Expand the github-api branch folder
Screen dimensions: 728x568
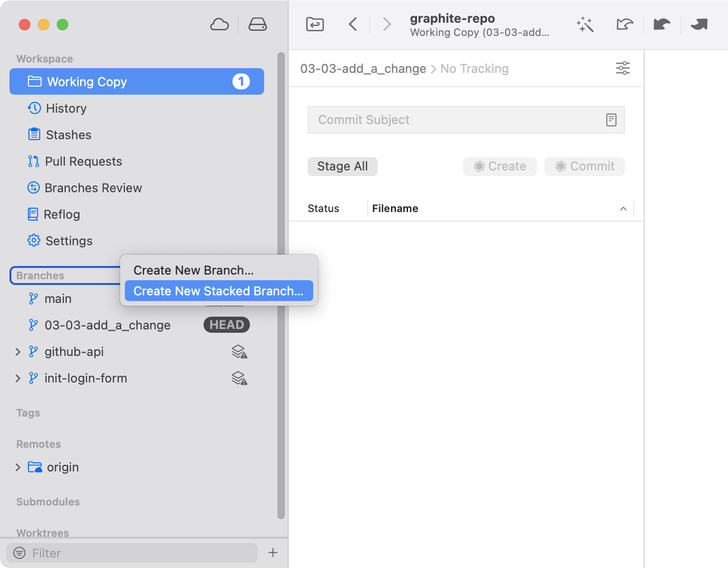18,352
